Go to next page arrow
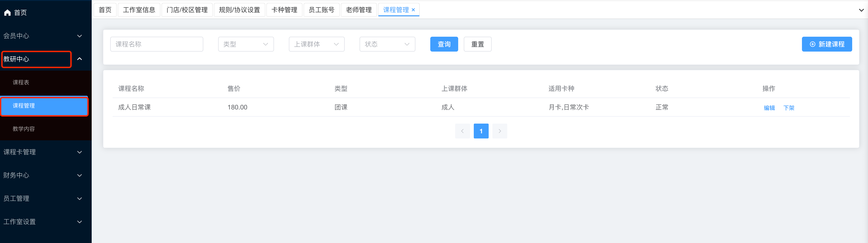868x243 pixels. tap(500, 131)
